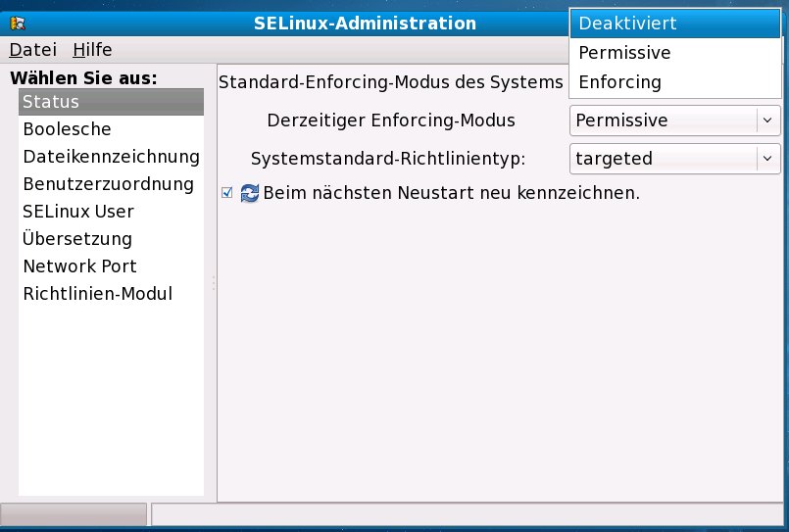The width and height of the screenshot is (789, 532).
Task: Click the pane divider handle
Action: tap(213, 282)
